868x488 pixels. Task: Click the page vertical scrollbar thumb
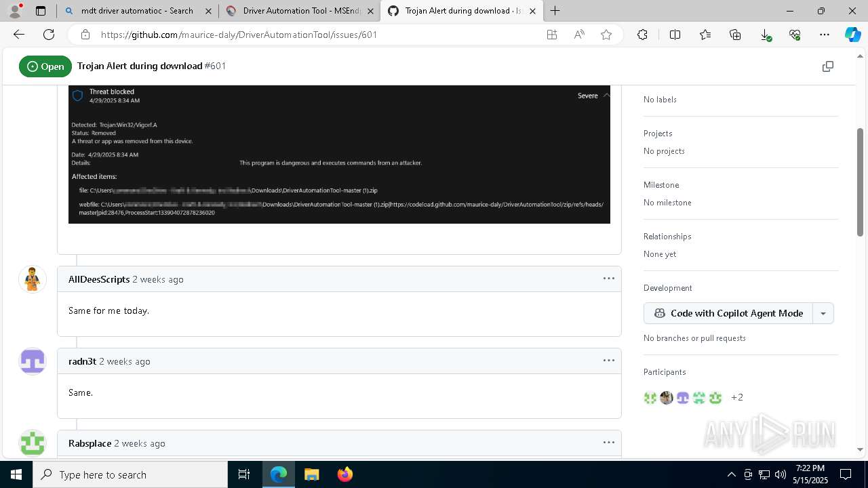pos(861,182)
